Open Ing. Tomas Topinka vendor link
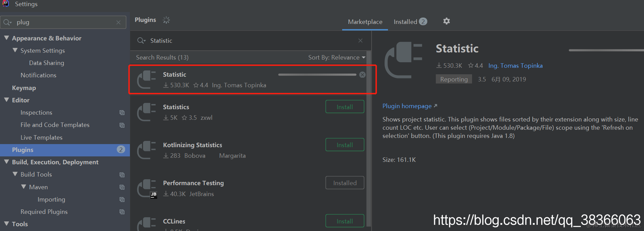The width and height of the screenshot is (644, 231). pos(515,65)
